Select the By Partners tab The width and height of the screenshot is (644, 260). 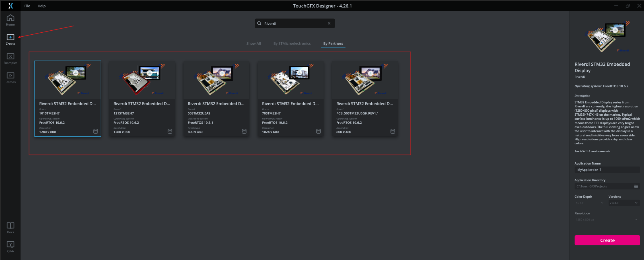click(x=333, y=43)
